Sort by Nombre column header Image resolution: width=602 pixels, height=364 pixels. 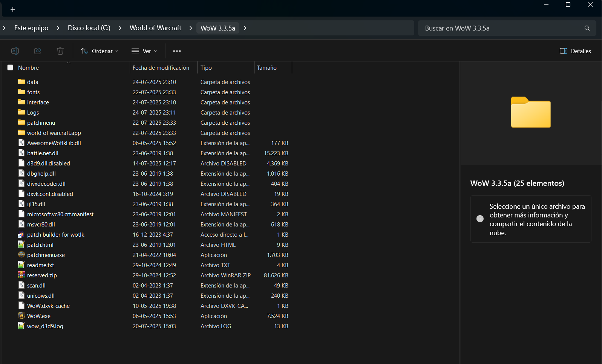(x=29, y=68)
